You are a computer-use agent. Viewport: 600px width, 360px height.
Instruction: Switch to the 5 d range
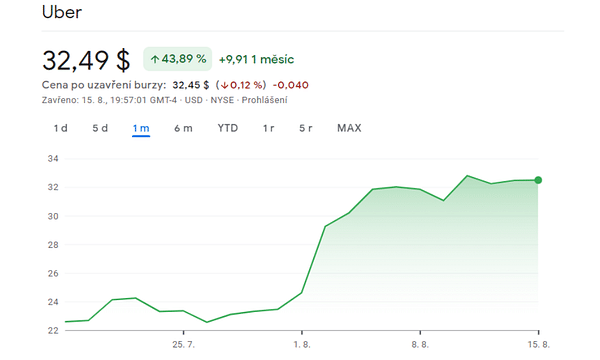[100, 128]
